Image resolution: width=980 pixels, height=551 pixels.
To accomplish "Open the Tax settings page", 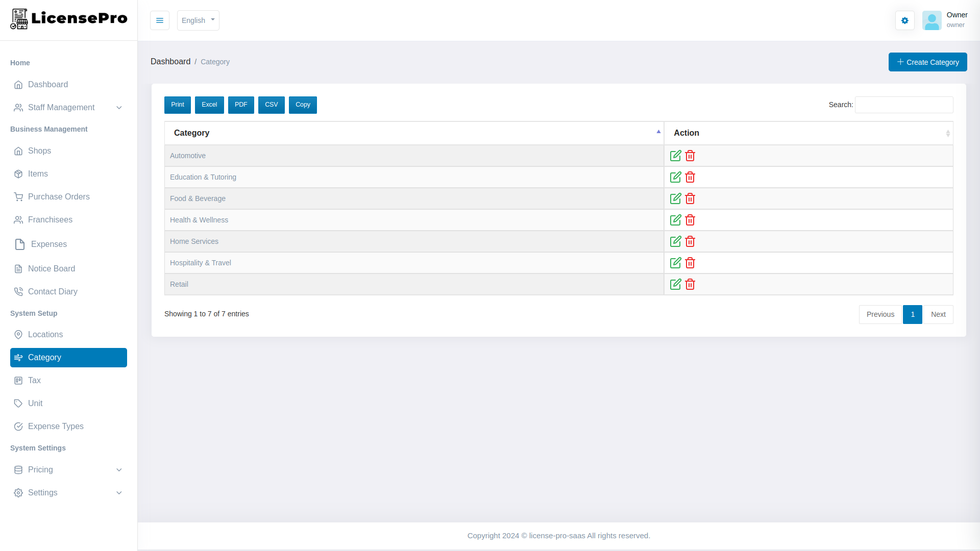I will pos(34,380).
